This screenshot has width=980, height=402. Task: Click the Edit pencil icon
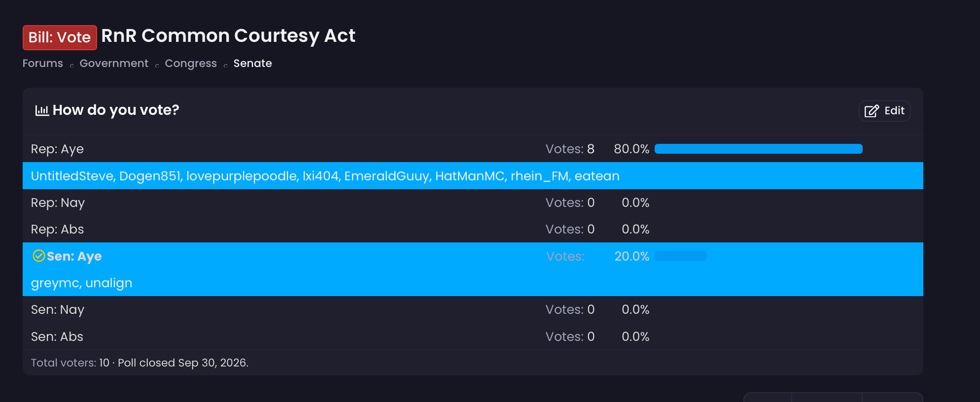[x=872, y=111]
